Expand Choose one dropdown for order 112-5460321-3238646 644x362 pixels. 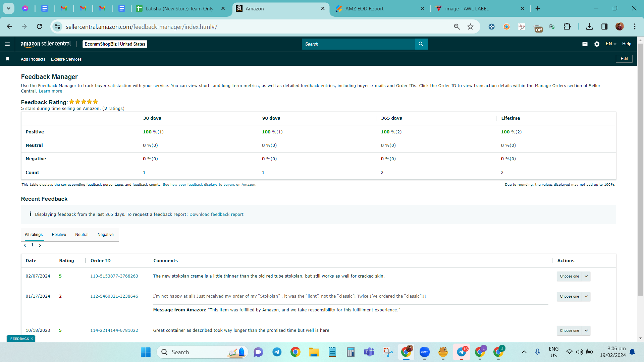(x=586, y=297)
